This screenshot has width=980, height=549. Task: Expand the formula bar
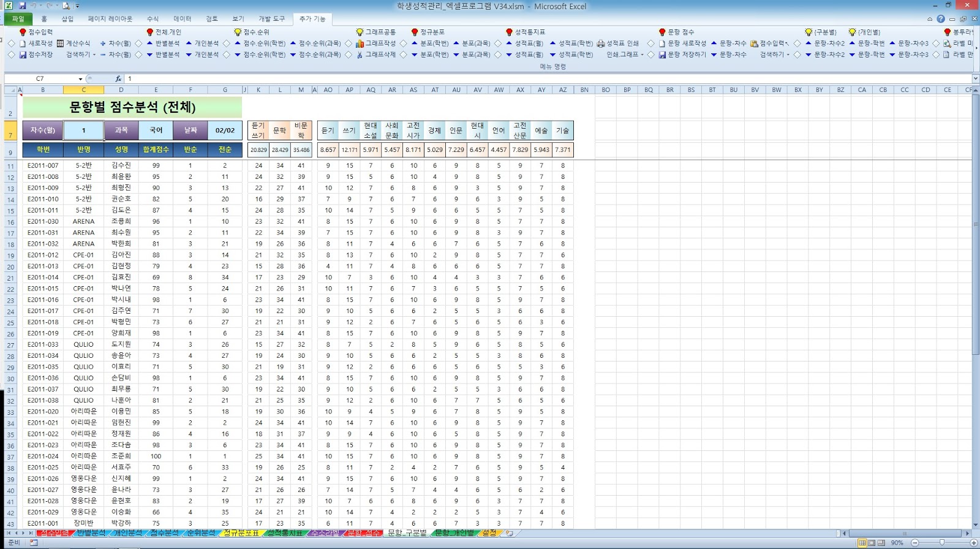(975, 78)
